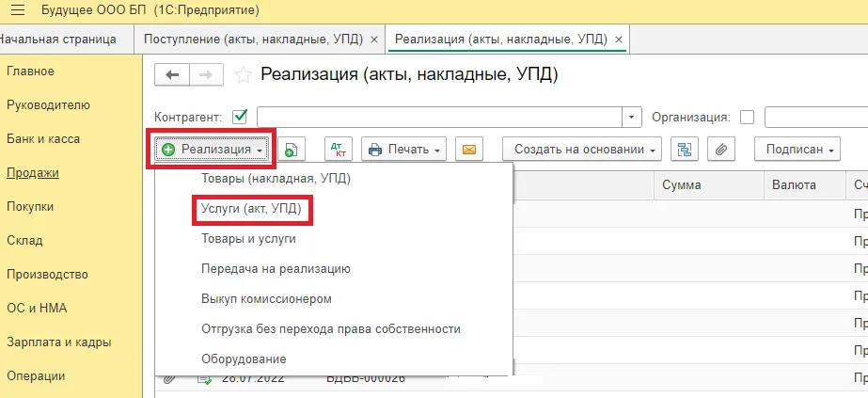Copy document with the green plus sheet icon
The width and height of the screenshot is (868, 398).
tap(292, 150)
